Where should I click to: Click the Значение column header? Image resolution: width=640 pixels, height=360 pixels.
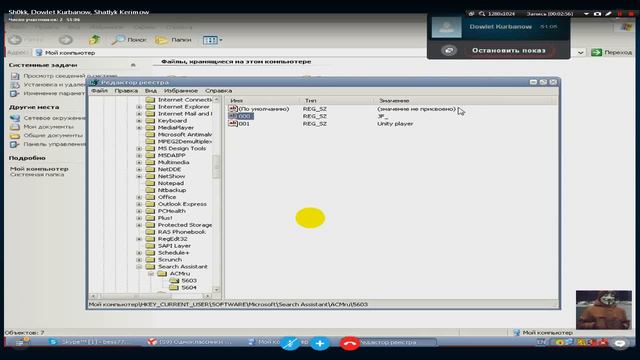coord(465,100)
